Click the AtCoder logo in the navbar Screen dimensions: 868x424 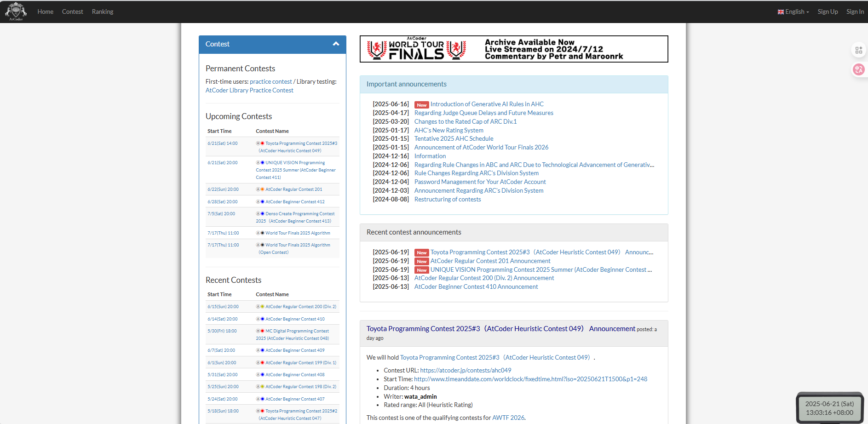coord(16,11)
